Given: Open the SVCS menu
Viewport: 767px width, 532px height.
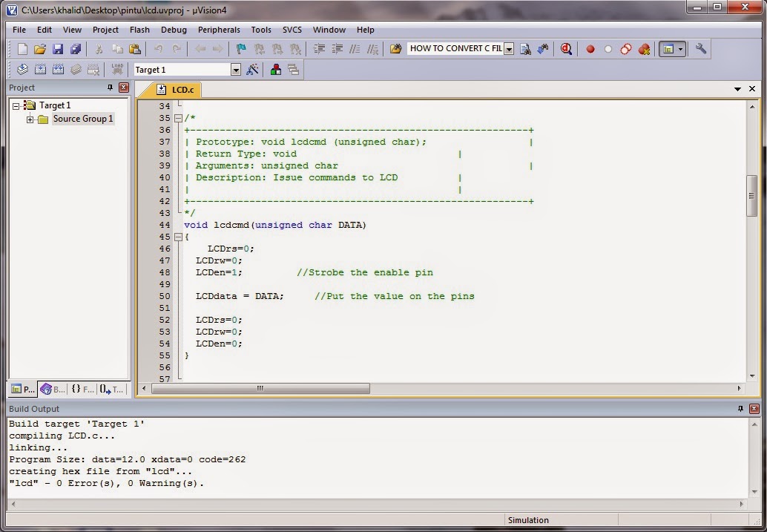Looking at the screenshot, I should pyautogui.click(x=292, y=30).
